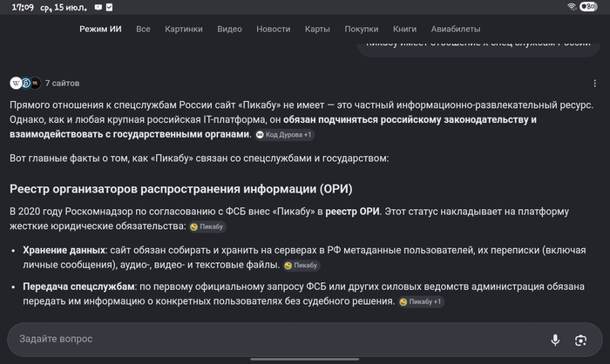Switch to the Все tab
The height and width of the screenshot is (364, 610).
(x=143, y=29)
